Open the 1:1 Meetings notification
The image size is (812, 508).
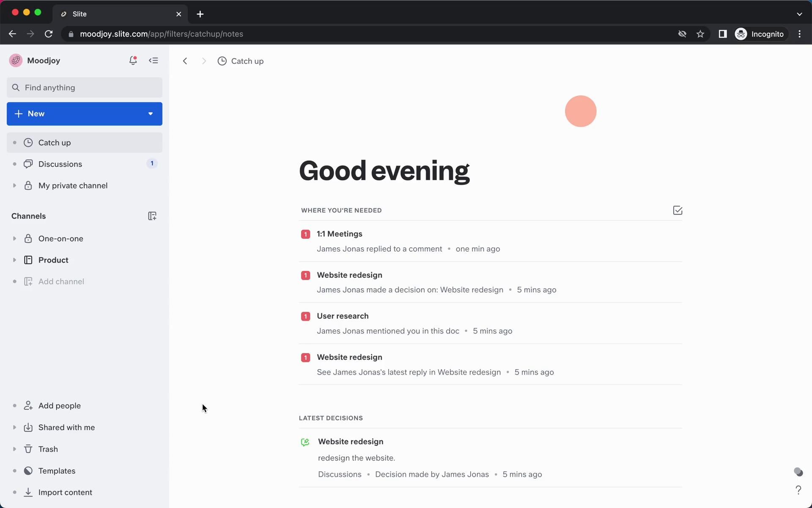click(339, 234)
